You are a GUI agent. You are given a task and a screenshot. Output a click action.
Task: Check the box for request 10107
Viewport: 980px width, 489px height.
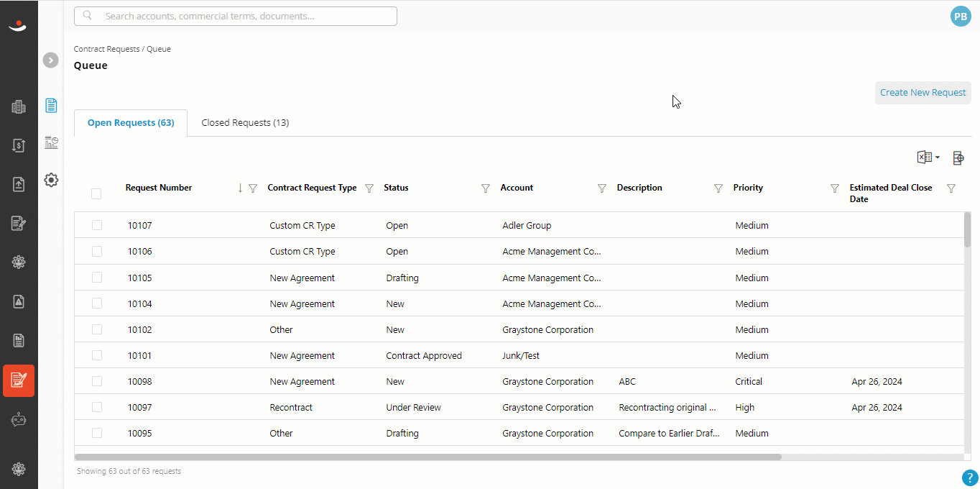pyautogui.click(x=97, y=225)
